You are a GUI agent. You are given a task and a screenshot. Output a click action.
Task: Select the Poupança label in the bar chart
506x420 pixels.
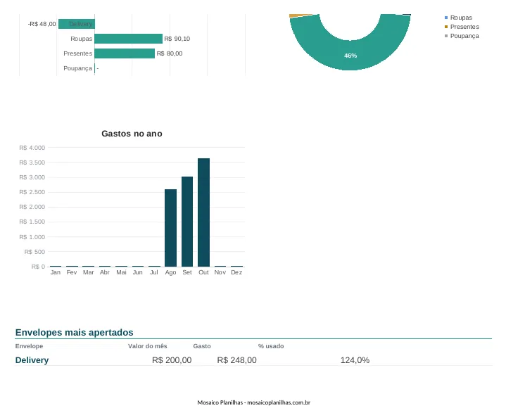point(78,68)
